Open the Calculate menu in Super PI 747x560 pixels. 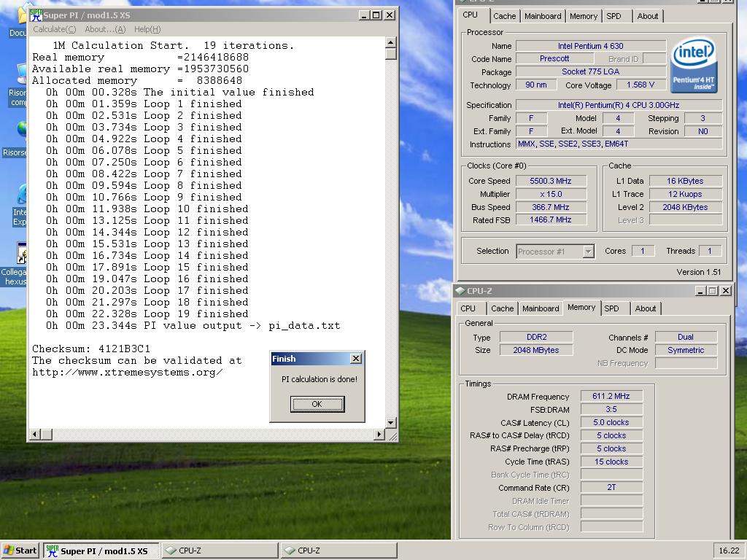[54, 29]
